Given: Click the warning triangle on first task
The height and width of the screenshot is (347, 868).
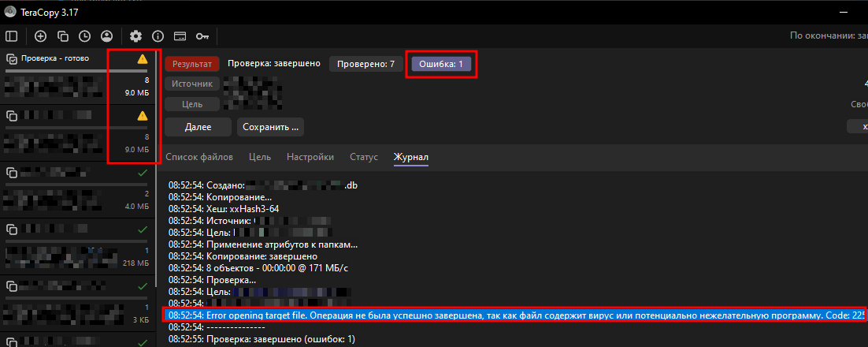Looking at the screenshot, I should [143, 58].
